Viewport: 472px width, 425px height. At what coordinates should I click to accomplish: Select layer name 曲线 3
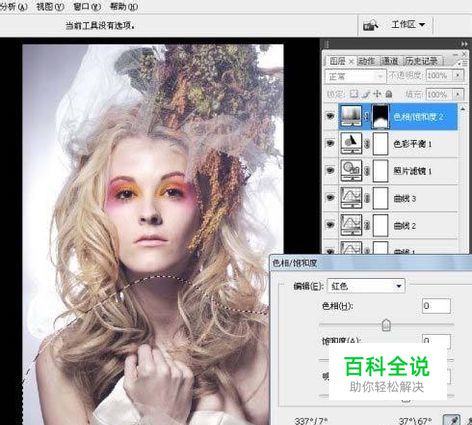(x=404, y=199)
